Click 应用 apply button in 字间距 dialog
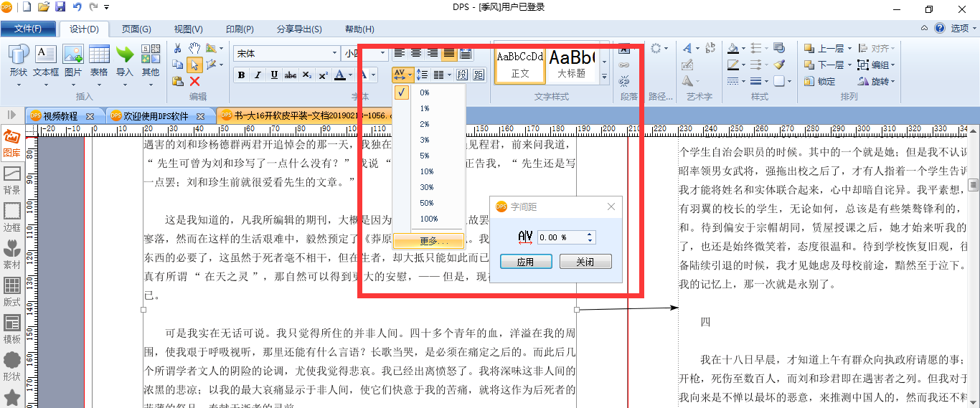Viewport: 980px width, 408px height. pos(525,262)
